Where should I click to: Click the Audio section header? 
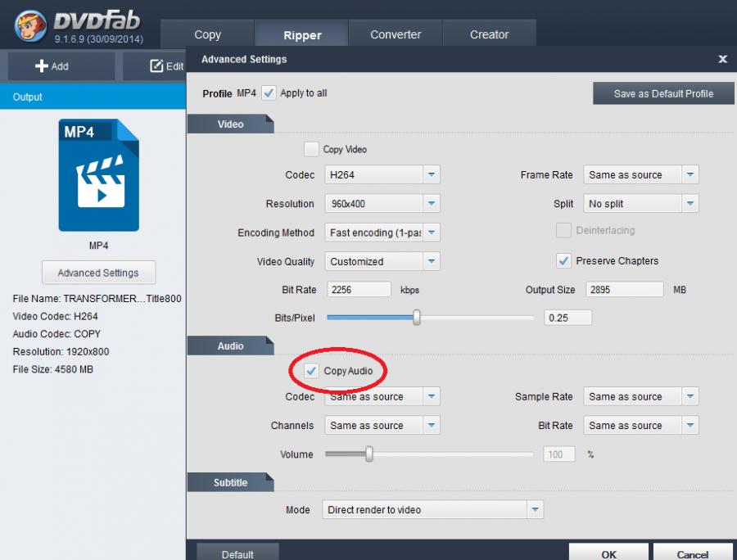coord(230,345)
